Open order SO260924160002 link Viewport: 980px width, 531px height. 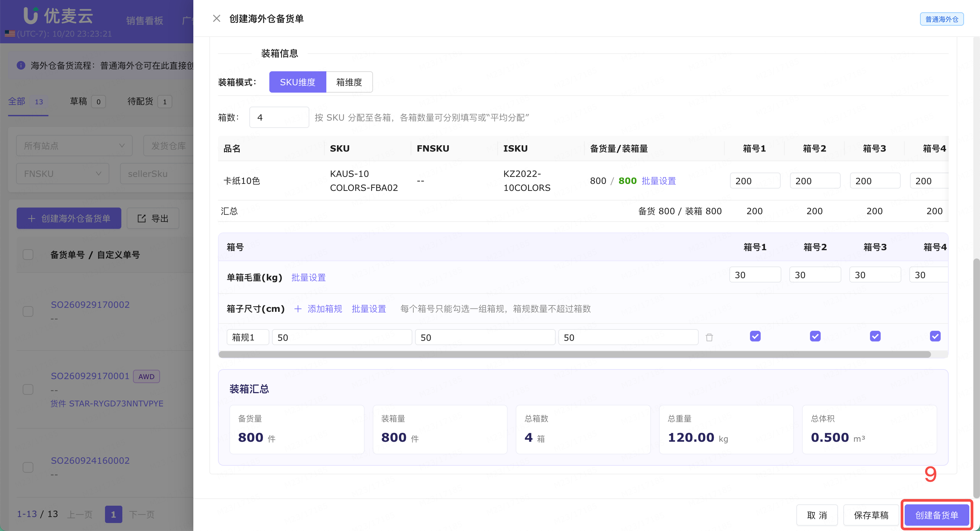90,460
